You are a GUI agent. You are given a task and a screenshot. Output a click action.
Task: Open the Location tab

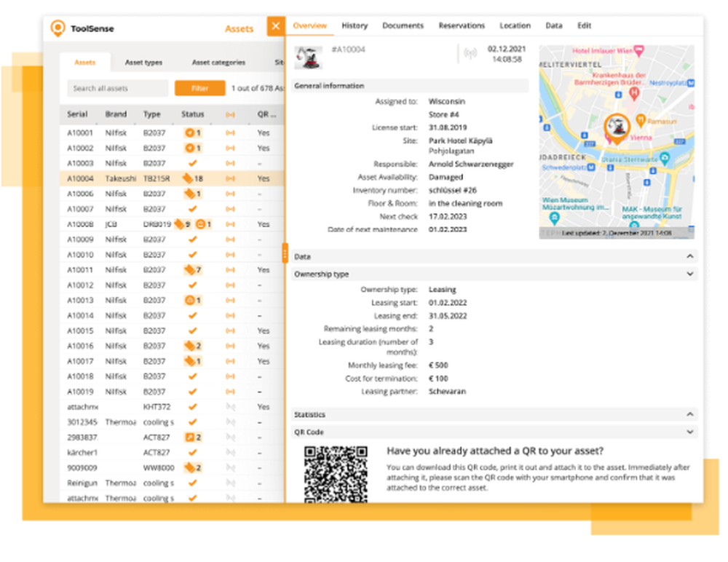[515, 25]
